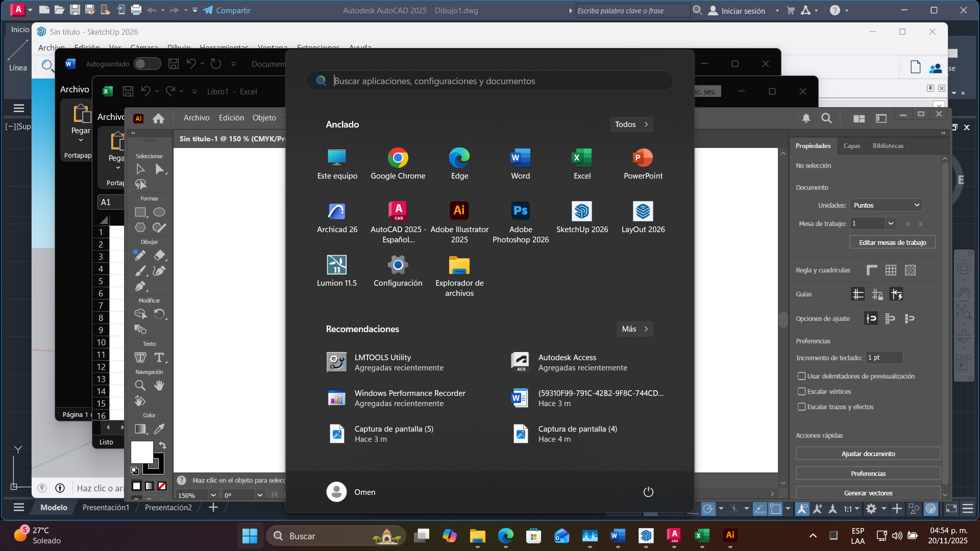Open the 150% zoom level dropdown
980x551 pixels.
point(214,495)
